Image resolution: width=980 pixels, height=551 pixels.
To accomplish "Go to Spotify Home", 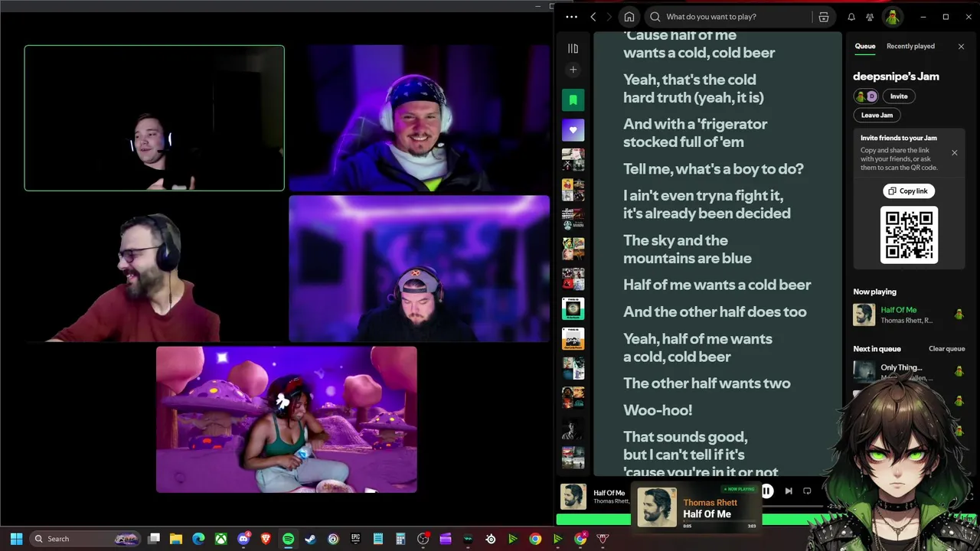I will click(629, 17).
